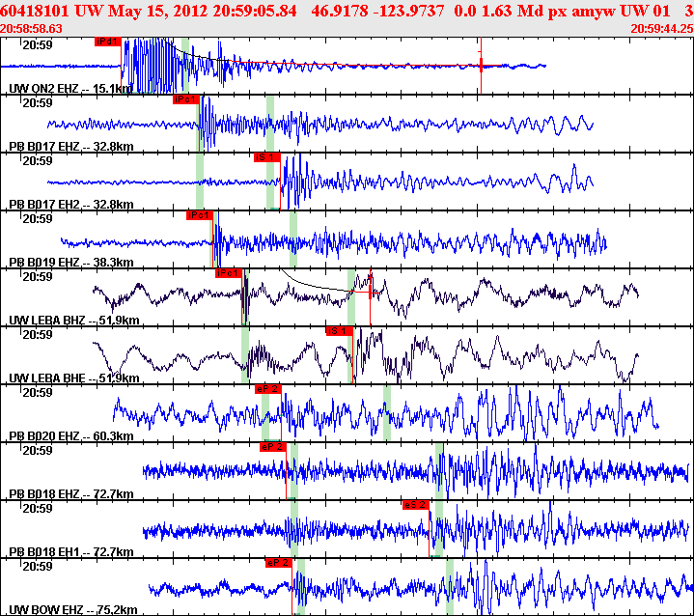Click the start time 20:58:58.63 label
The image size is (694, 616).
click(31, 29)
